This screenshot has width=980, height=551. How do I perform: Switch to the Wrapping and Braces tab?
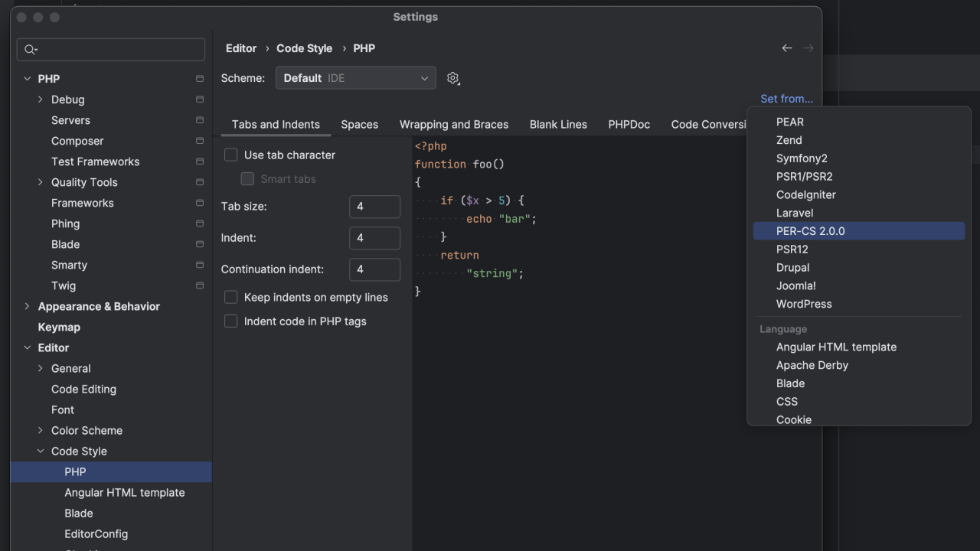[x=453, y=124]
